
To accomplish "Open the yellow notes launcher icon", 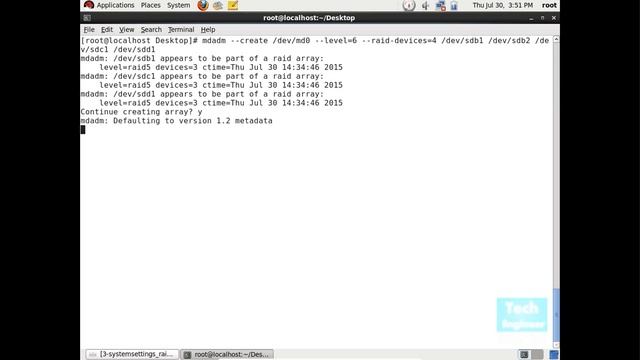I will point(233,5).
